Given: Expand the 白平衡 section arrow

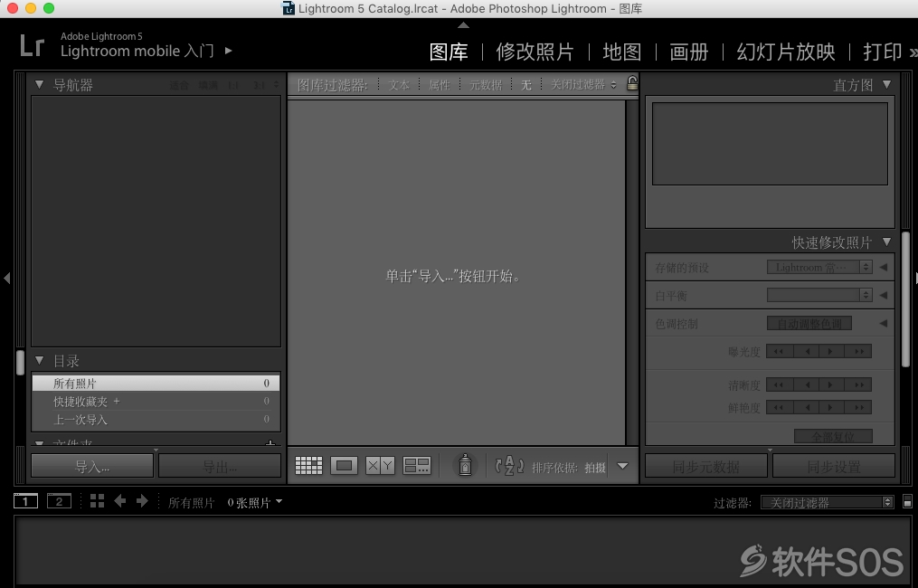Looking at the screenshot, I should click(x=884, y=295).
